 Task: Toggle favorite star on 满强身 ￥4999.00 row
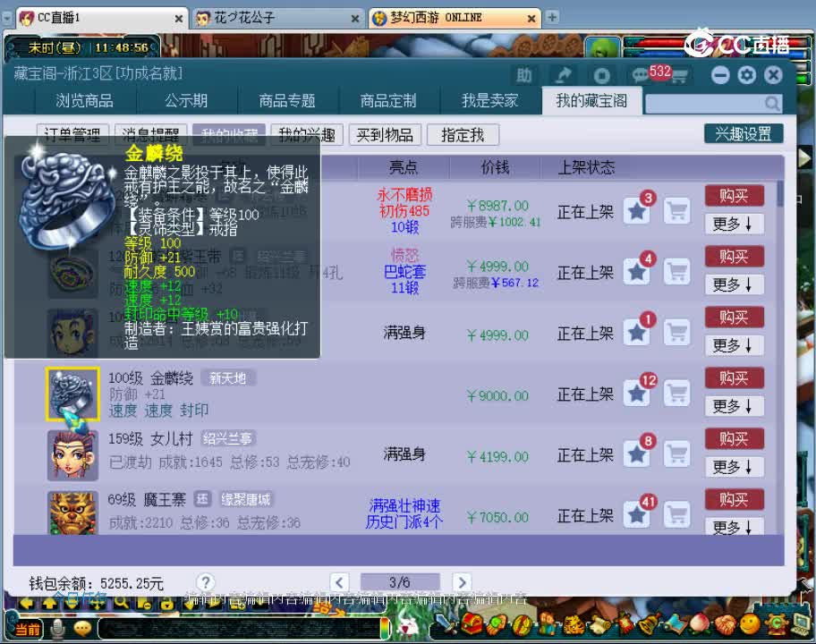tap(636, 333)
